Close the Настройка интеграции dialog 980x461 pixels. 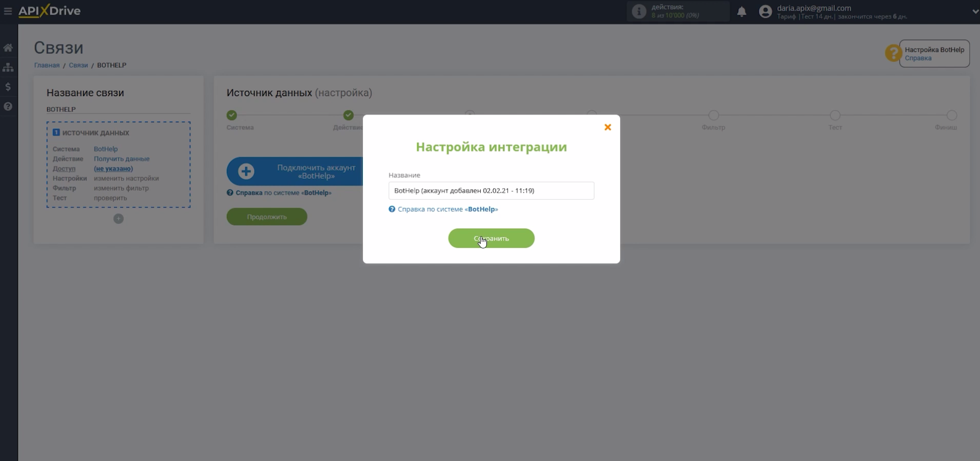tap(608, 127)
